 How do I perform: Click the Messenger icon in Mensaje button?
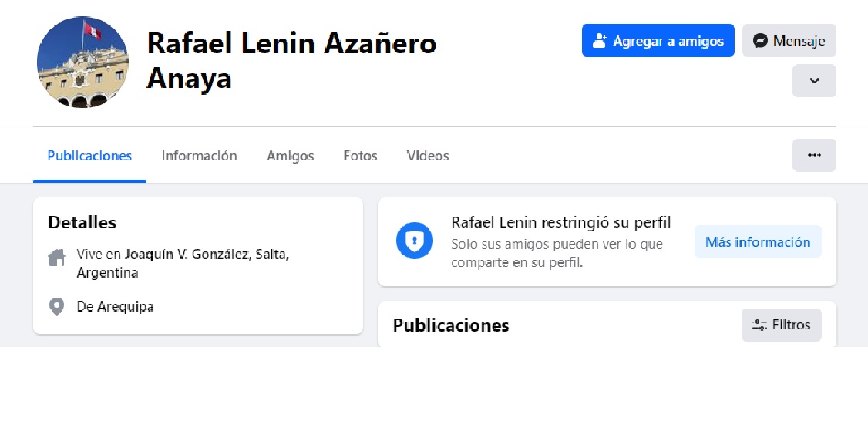[761, 40]
